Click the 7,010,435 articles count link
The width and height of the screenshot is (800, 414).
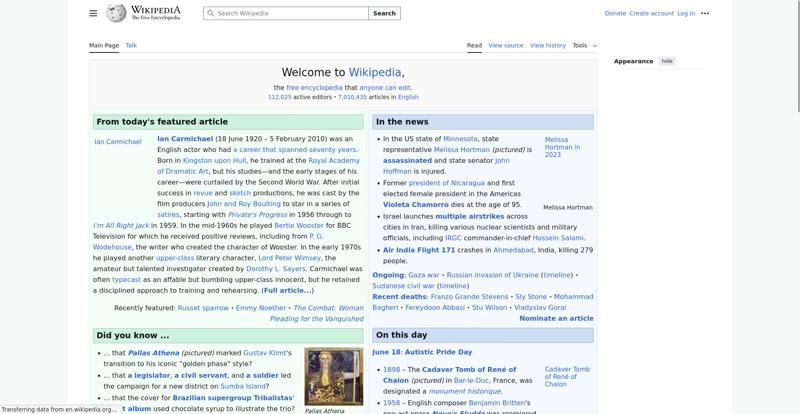(x=352, y=97)
